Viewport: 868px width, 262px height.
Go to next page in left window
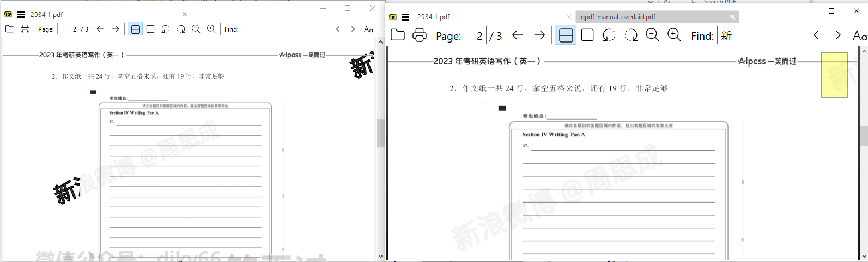[116, 29]
